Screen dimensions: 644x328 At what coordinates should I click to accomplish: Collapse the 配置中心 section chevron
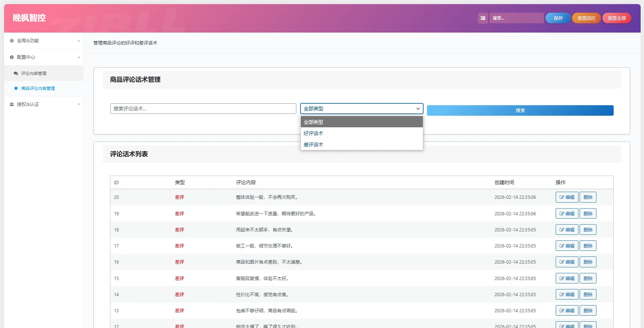(x=79, y=57)
